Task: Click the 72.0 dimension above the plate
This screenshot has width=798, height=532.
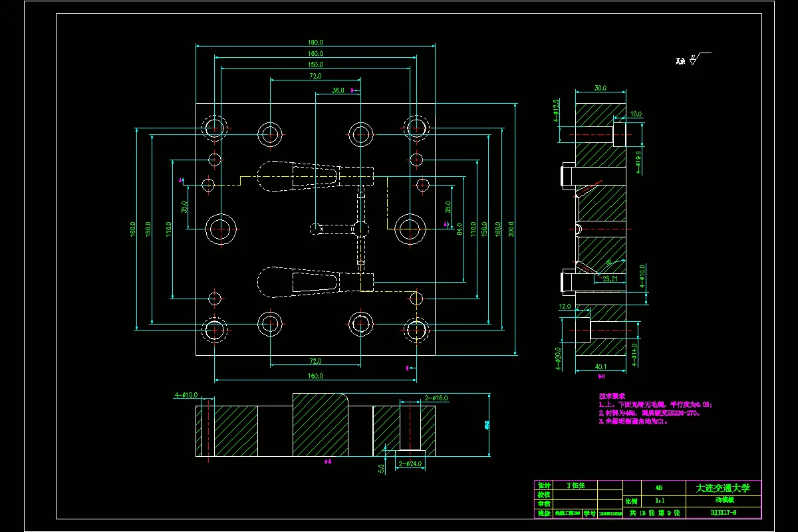Action: [x=315, y=76]
